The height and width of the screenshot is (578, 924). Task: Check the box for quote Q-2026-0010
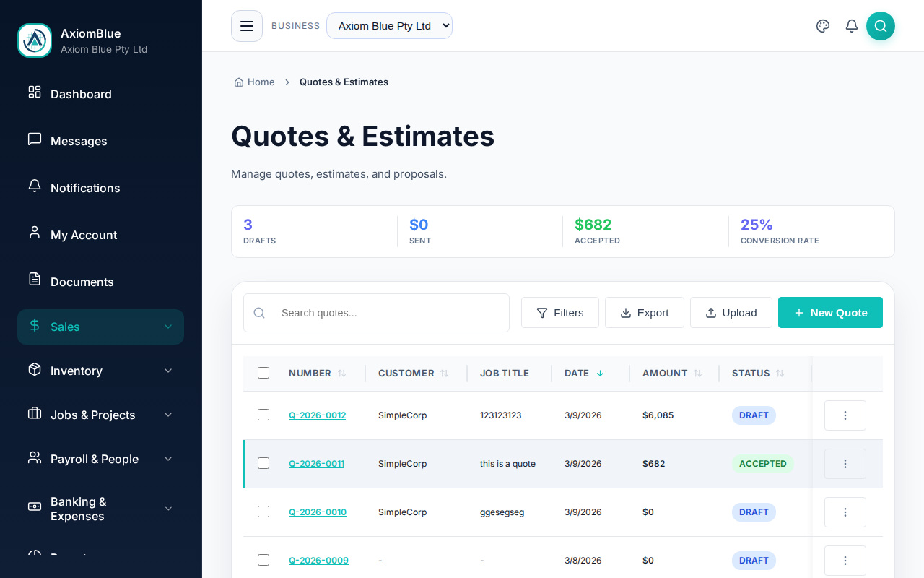pos(263,512)
